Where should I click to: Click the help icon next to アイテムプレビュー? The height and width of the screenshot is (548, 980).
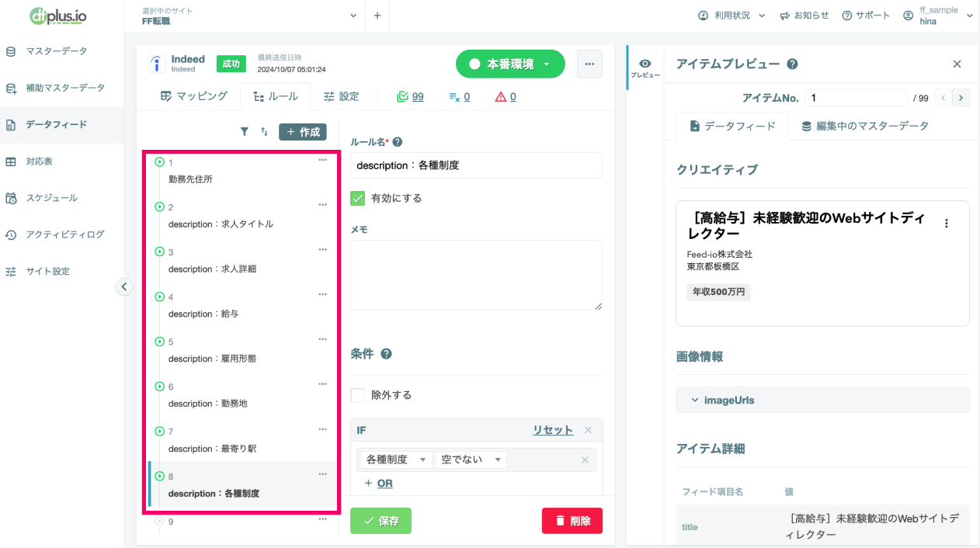click(792, 64)
